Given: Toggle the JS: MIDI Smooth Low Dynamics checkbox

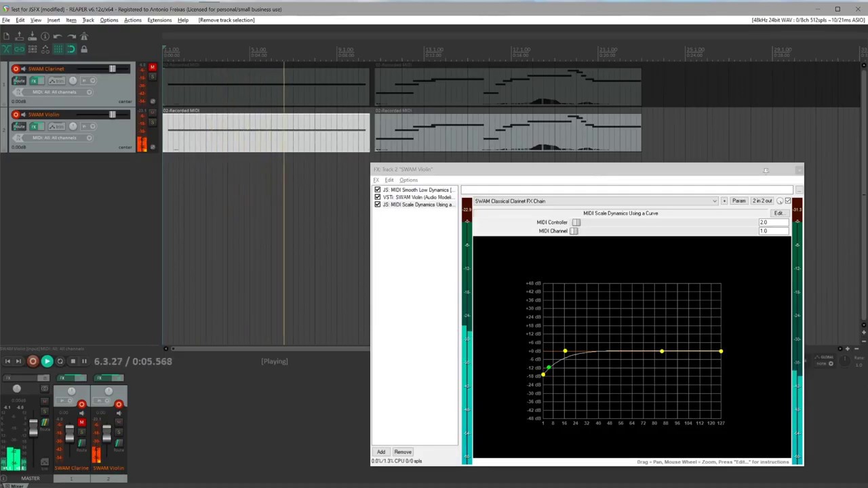Looking at the screenshot, I should pyautogui.click(x=378, y=190).
